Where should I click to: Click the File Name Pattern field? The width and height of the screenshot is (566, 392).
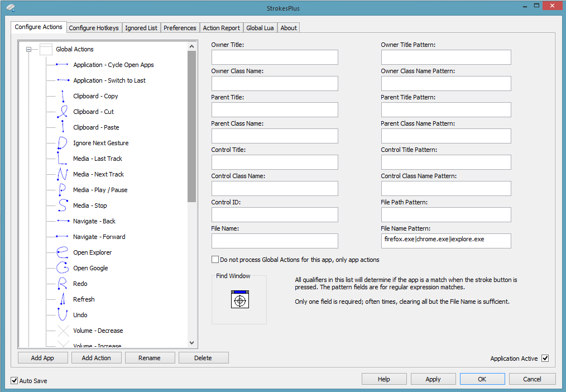tap(446, 241)
